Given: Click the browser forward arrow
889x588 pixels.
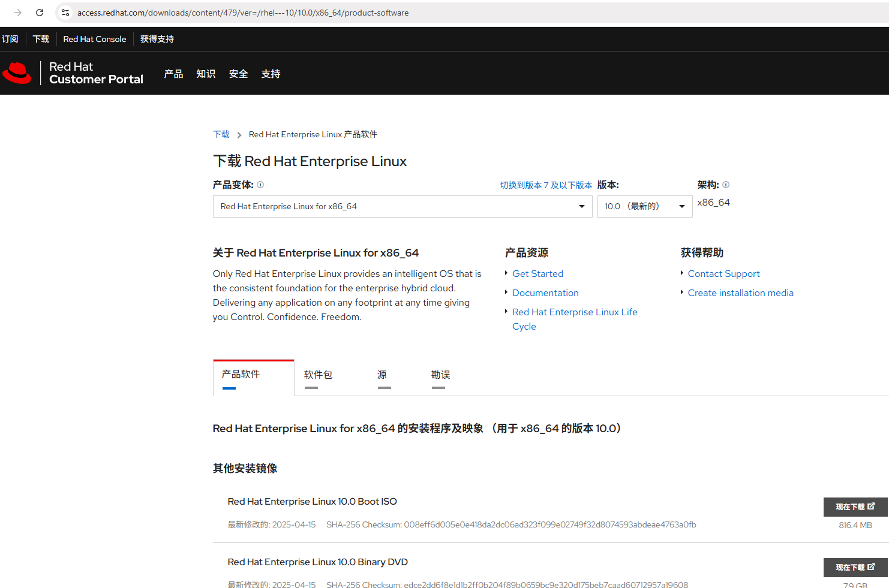Looking at the screenshot, I should point(18,13).
